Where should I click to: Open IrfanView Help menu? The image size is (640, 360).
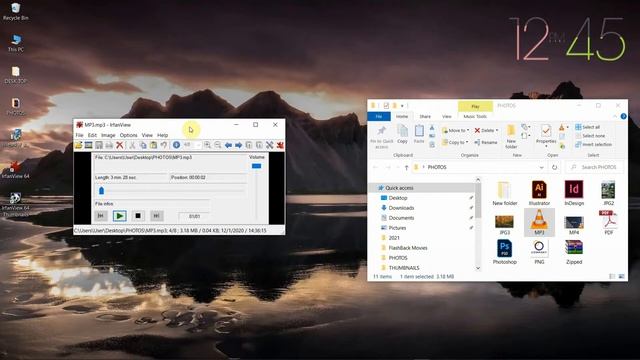coord(162,135)
